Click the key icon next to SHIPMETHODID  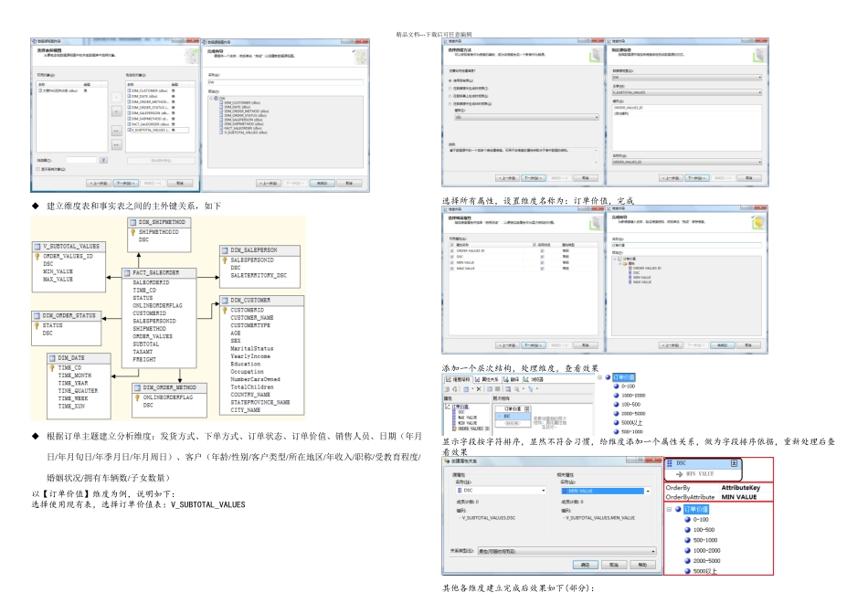(134, 232)
